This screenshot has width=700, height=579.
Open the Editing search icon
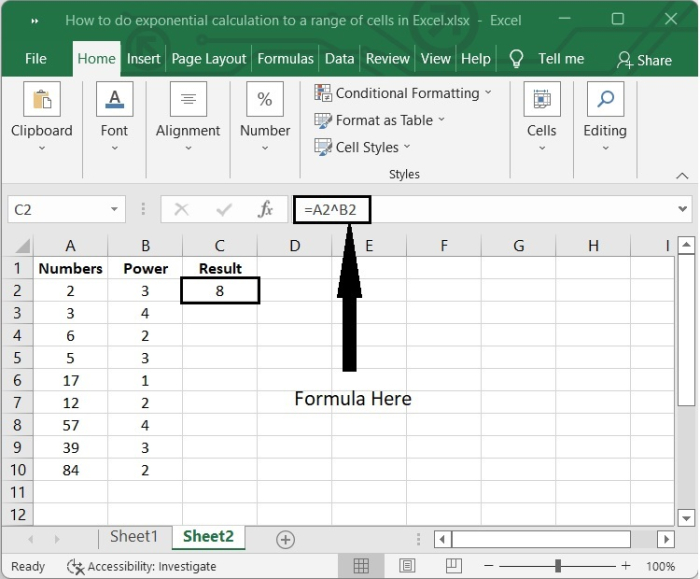[605, 100]
